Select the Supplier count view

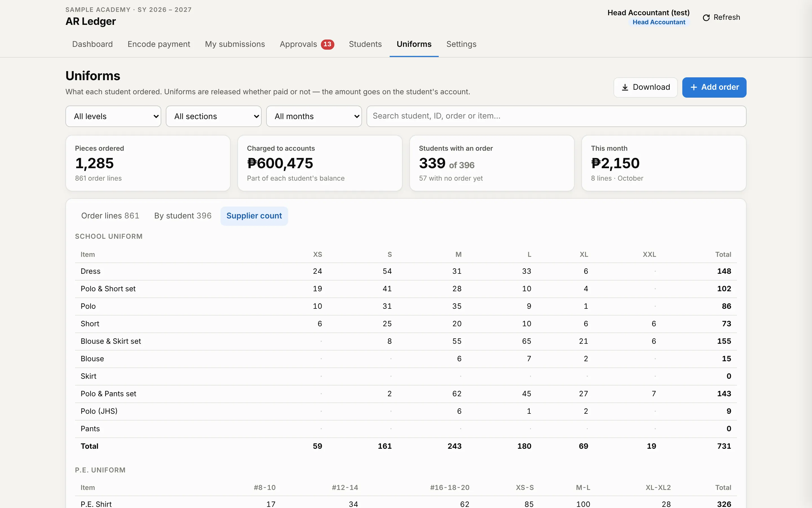tap(254, 216)
